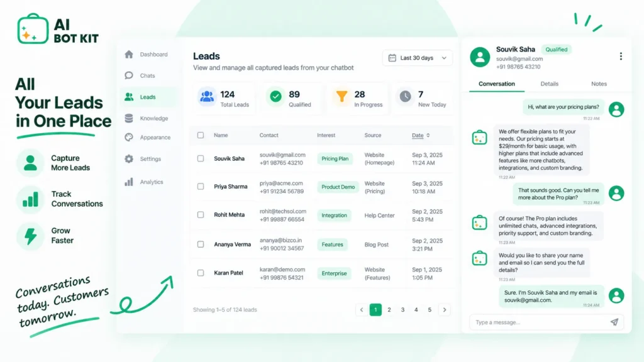Select the Knowledge database icon
This screenshot has width=644, height=362.
pos(129,118)
